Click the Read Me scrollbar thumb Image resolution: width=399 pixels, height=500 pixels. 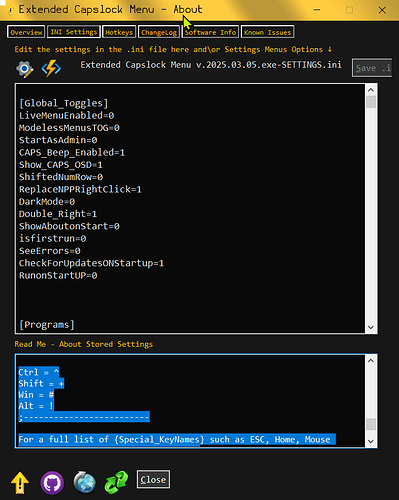[x=371, y=424]
